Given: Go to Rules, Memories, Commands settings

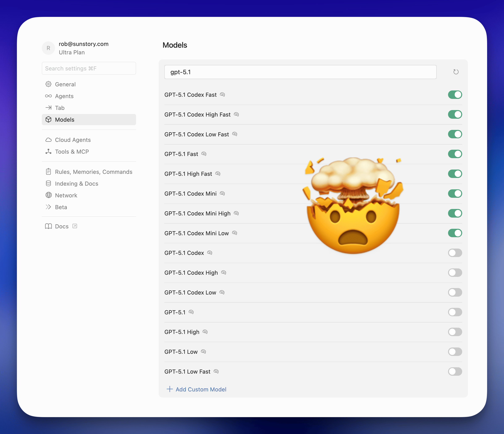Looking at the screenshot, I should tap(93, 172).
